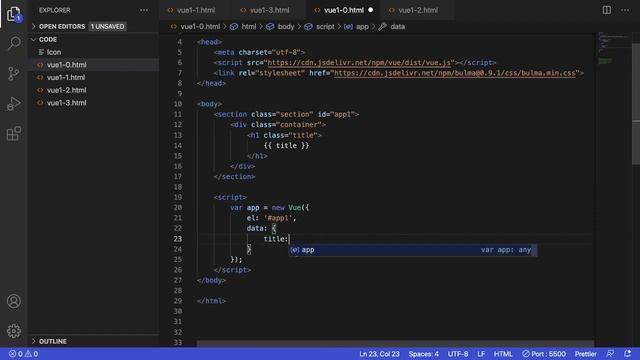Click LF end-of-line status item
The height and width of the screenshot is (360, 640).
[x=481, y=354]
